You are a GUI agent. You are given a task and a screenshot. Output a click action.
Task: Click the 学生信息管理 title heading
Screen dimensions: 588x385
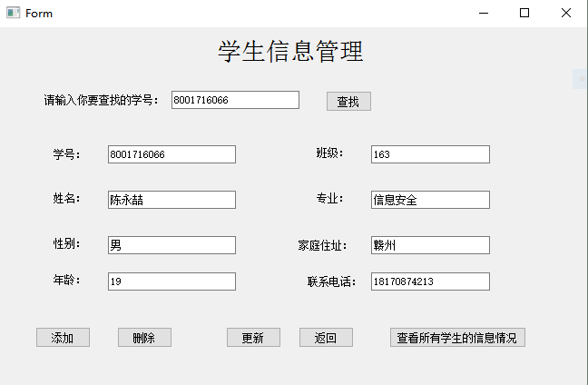point(290,51)
